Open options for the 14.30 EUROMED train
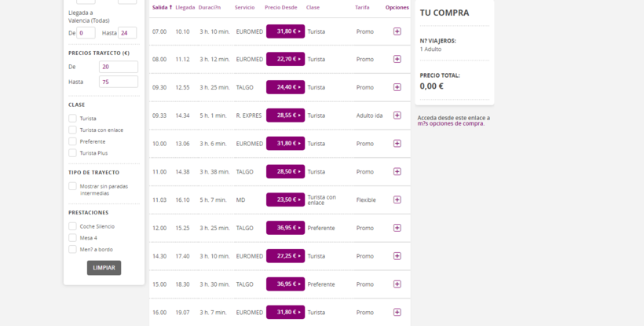Viewport: 644px width, 326px height. 397,256
